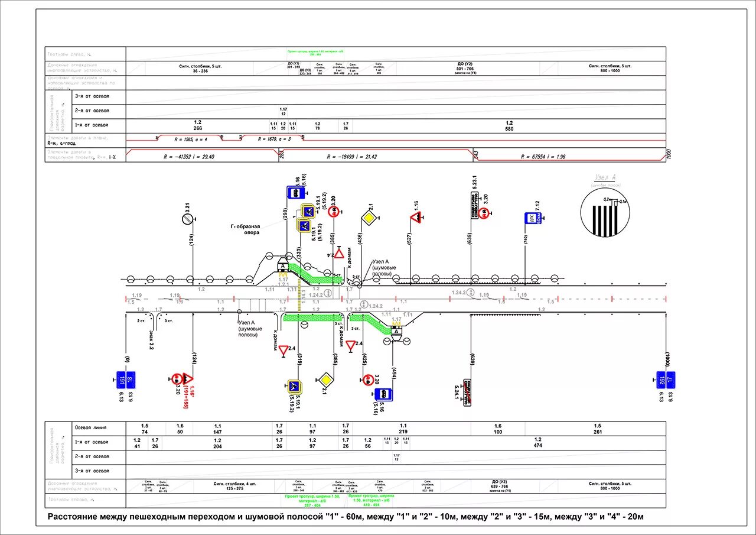Click the text R = 67554 i = 1.96
This screenshot has width=756, height=535.
[x=543, y=157]
